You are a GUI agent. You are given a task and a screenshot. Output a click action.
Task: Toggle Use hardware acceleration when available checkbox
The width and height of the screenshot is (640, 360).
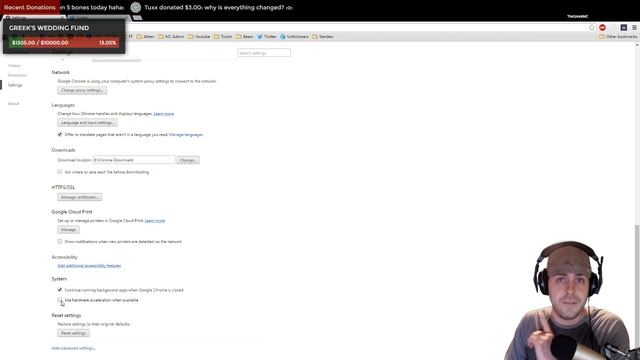(60, 300)
